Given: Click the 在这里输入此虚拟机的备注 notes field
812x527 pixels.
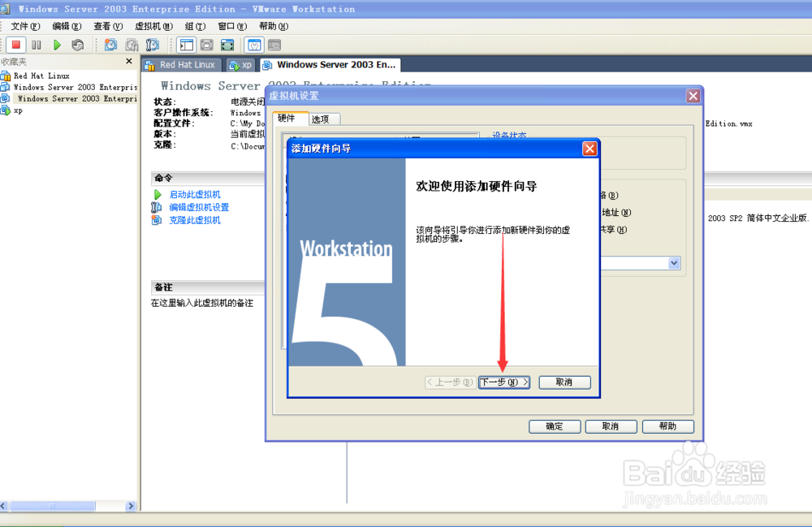Looking at the screenshot, I should 202,304.
